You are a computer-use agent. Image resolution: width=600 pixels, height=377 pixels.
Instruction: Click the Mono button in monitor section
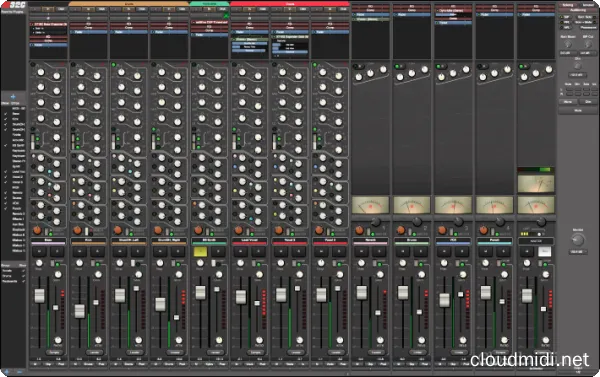568,102
